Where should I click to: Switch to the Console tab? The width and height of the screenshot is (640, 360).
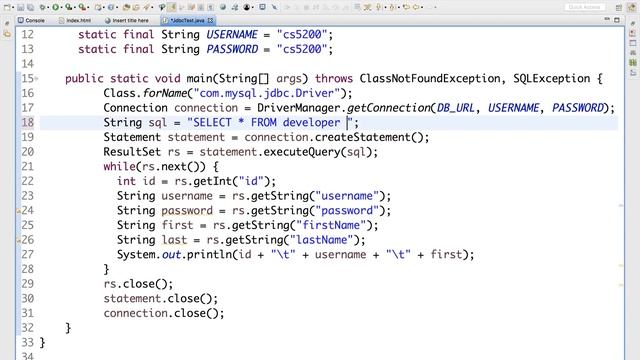pos(31,20)
